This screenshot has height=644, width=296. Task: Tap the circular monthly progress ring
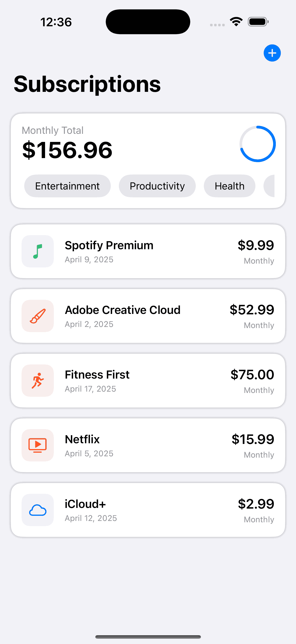click(x=258, y=144)
